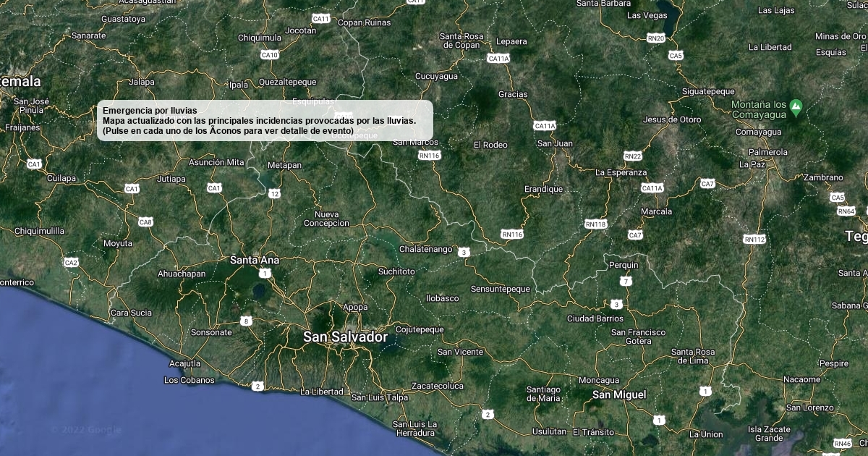Click the San Salvador city label

click(345, 337)
